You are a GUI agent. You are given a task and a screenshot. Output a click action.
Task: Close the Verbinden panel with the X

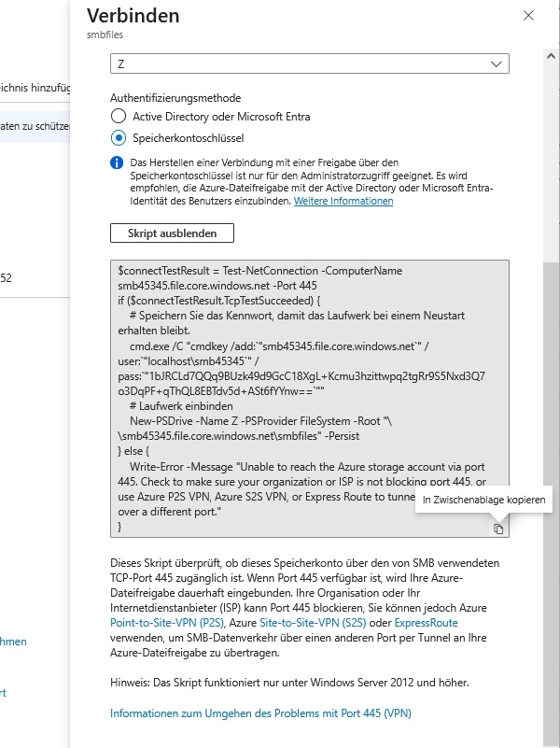click(x=528, y=16)
